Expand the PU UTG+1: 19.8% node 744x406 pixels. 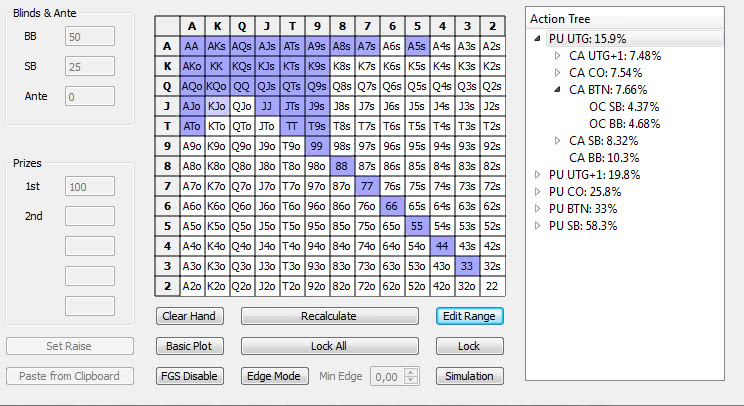(x=539, y=175)
